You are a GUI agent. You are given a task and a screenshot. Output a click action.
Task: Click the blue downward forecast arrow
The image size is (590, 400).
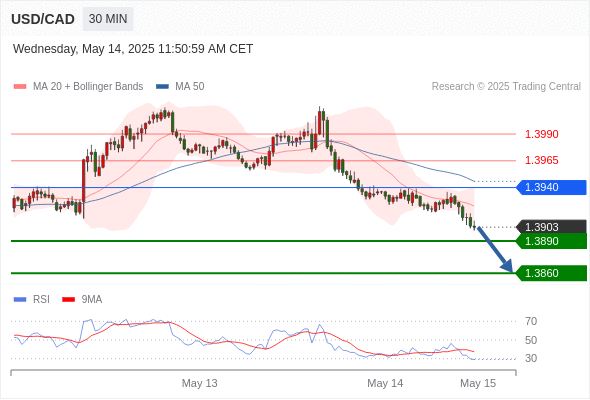(x=495, y=249)
